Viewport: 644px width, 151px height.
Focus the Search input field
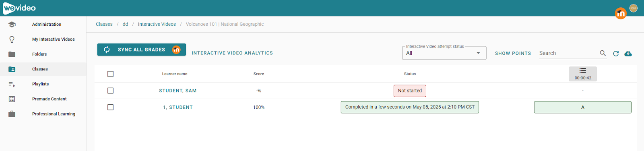568,53
